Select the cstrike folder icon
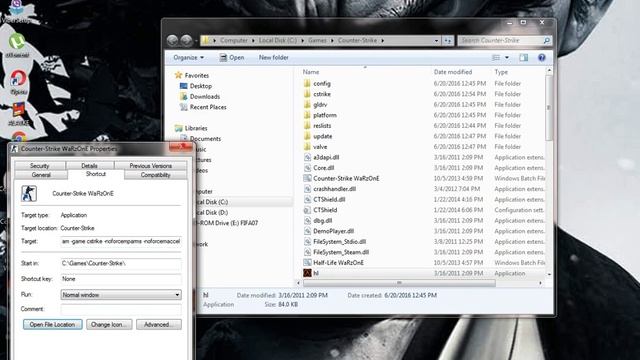The image size is (640, 360). tap(307, 94)
